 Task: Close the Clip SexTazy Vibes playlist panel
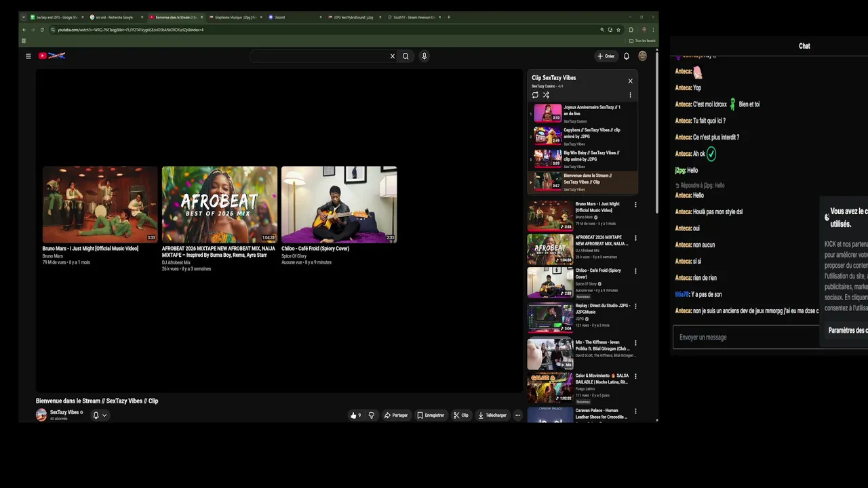point(630,81)
